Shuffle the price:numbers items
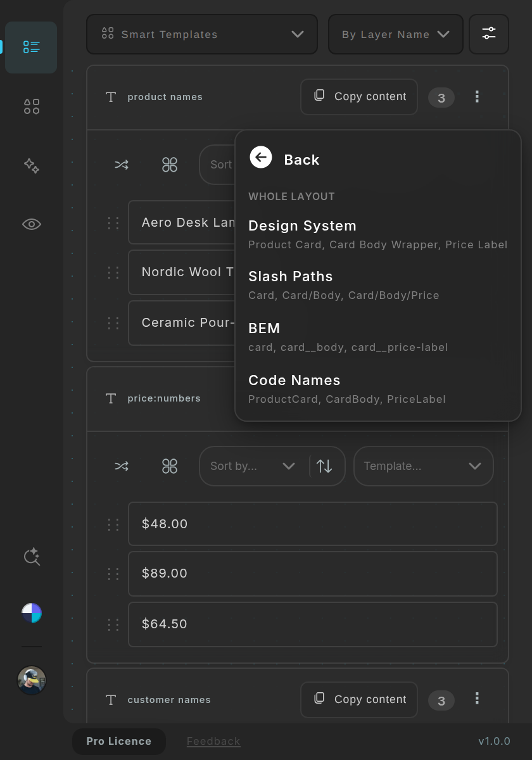This screenshot has width=532, height=760. (122, 466)
